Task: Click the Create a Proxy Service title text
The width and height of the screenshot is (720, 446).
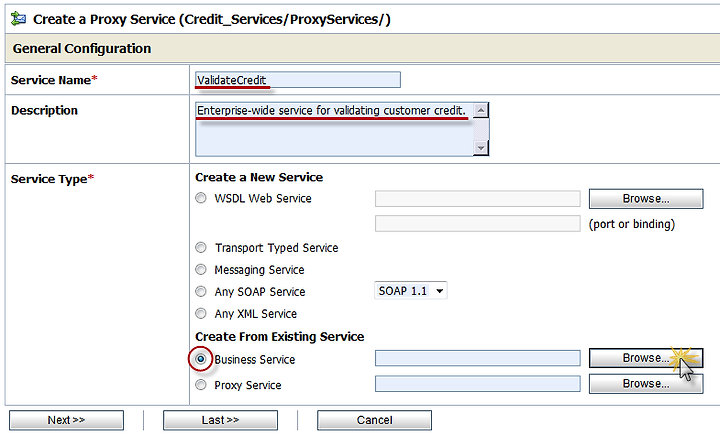Action: [212, 19]
